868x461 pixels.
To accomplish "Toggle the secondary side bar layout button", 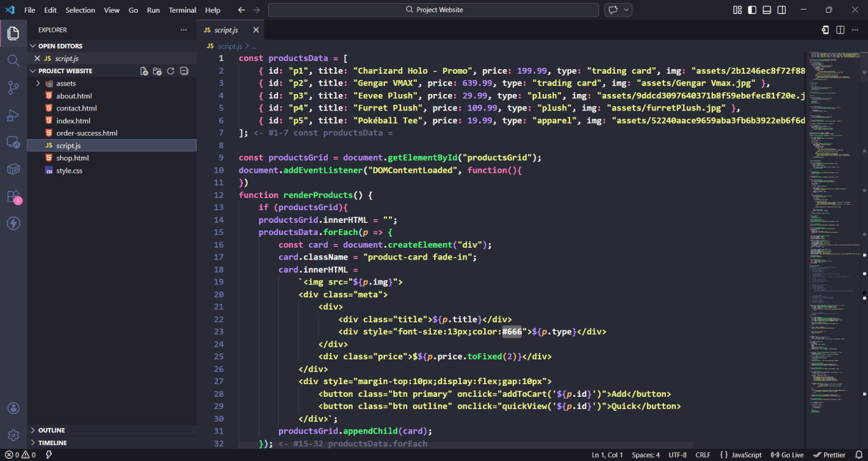I will [x=782, y=10].
